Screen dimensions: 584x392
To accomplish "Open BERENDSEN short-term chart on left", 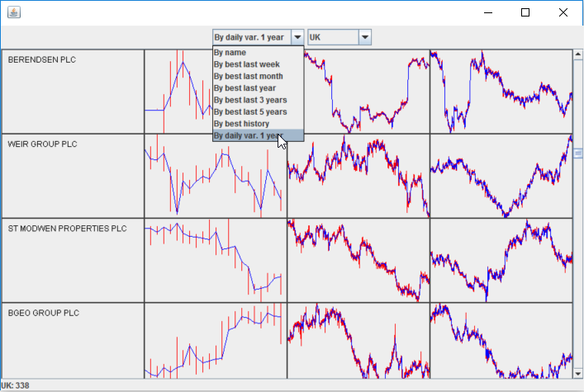I will click(178, 92).
